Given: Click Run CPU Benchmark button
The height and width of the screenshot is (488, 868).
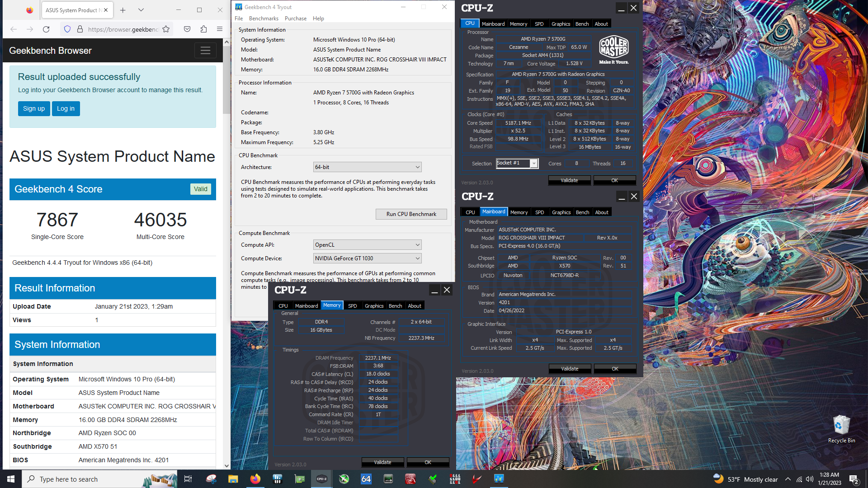Looking at the screenshot, I should (x=411, y=214).
